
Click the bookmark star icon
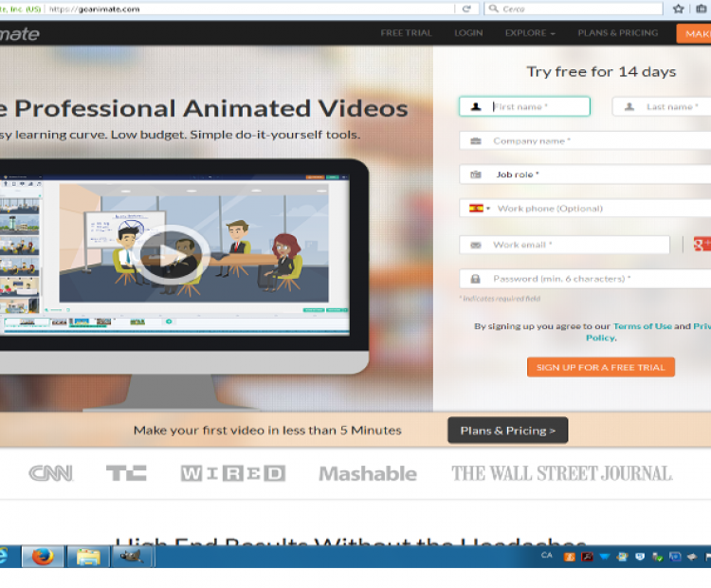click(678, 9)
